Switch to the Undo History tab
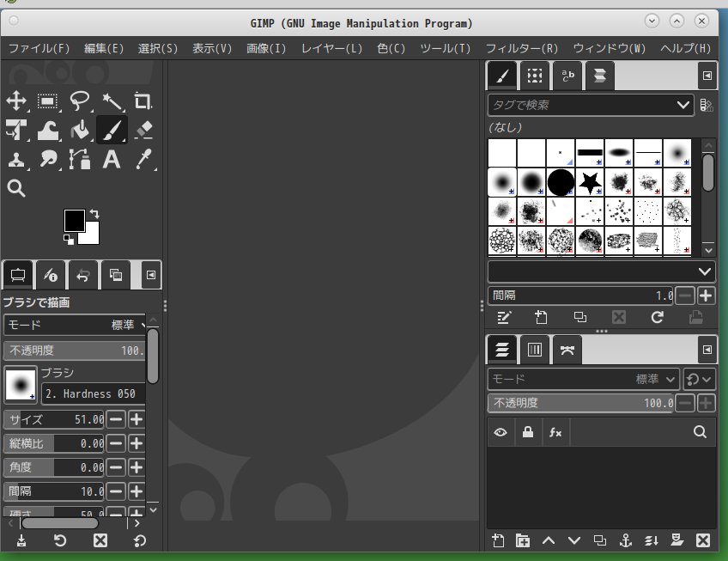Screen dimensions: 728x561 [83, 275]
